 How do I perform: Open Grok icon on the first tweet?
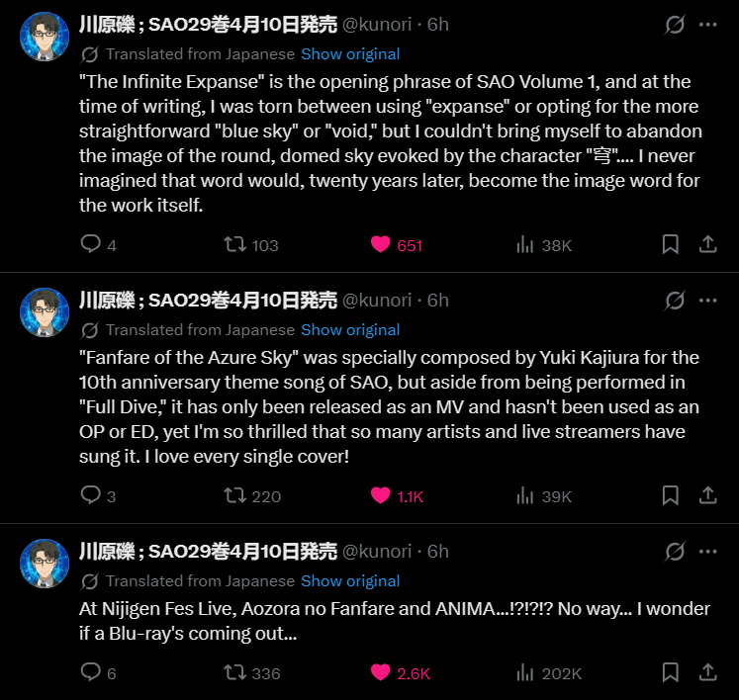(x=675, y=25)
